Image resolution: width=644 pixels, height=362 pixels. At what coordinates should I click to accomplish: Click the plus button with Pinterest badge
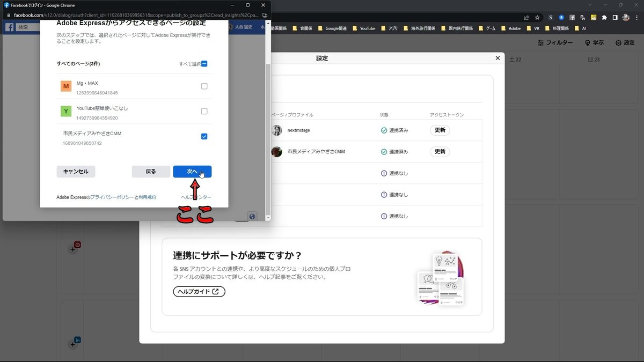tap(74, 249)
